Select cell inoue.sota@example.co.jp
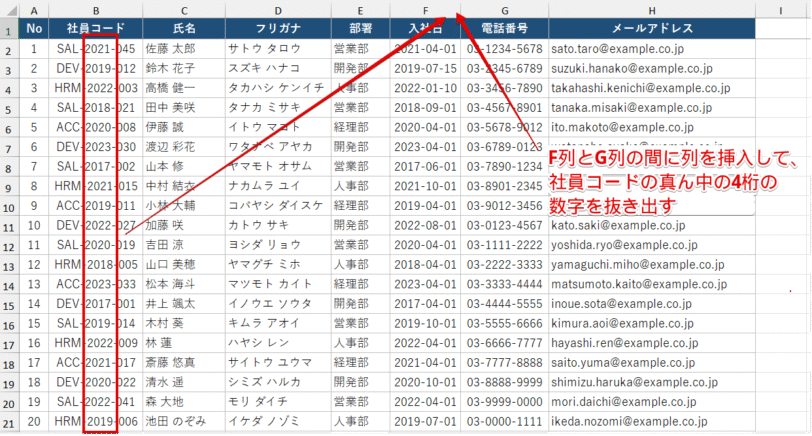This screenshot has height=436, width=812. [x=651, y=304]
